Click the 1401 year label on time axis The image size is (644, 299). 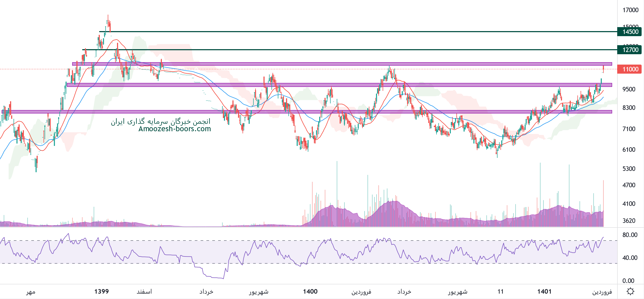(544, 292)
